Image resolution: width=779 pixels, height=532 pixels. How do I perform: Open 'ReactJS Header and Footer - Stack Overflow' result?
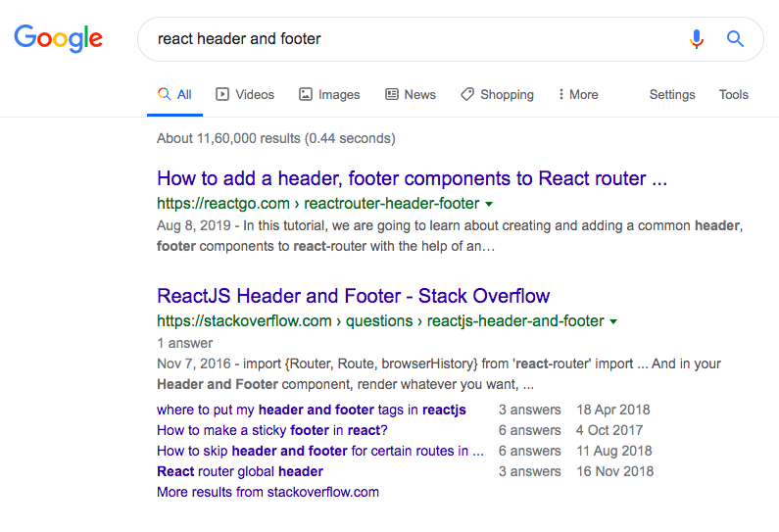[x=353, y=296]
